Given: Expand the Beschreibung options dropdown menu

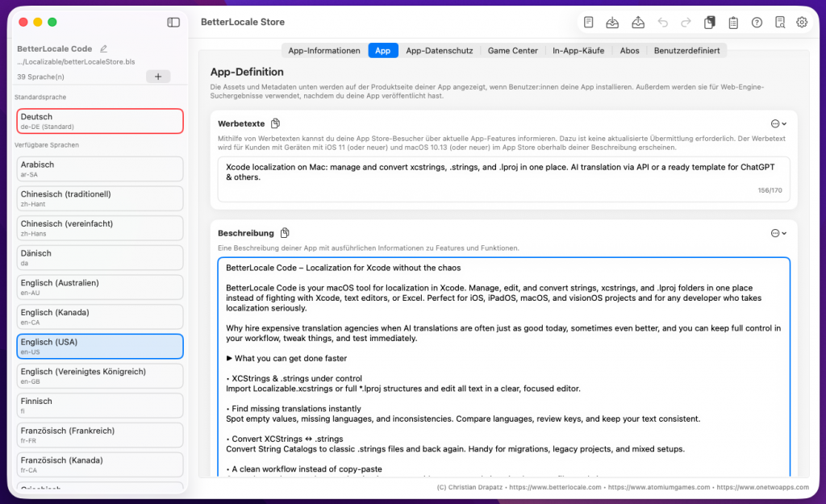Looking at the screenshot, I should click(778, 233).
